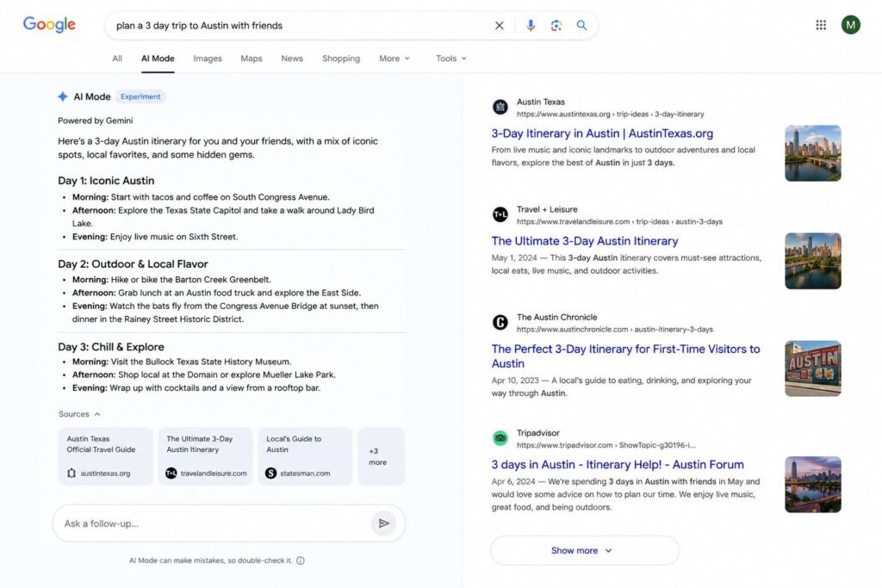Open The Ultimate 3-Day source card
The image size is (882, 588).
205,456
